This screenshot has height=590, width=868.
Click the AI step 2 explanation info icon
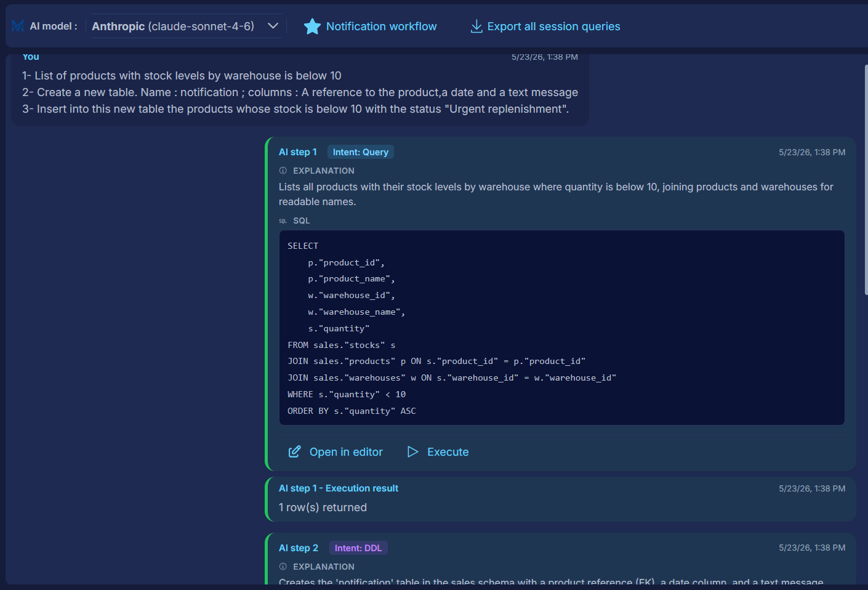[283, 567]
